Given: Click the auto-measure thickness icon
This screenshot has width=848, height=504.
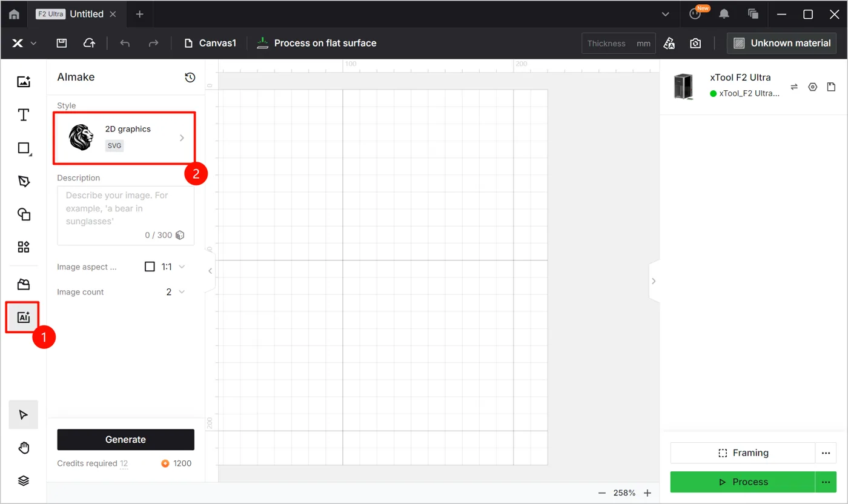Looking at the screenshot, I should click(x=669, y=43).
